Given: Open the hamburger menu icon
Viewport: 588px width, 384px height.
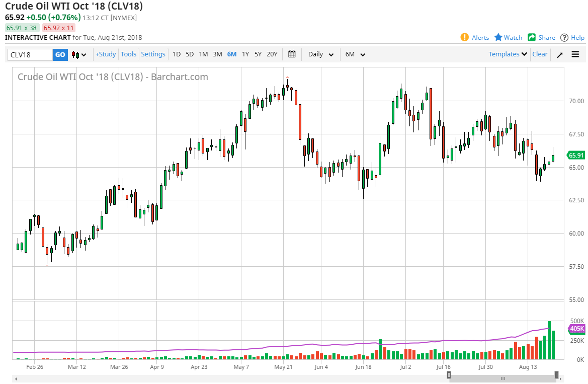Looking at the screenshot, I should [x=575, y=54].
